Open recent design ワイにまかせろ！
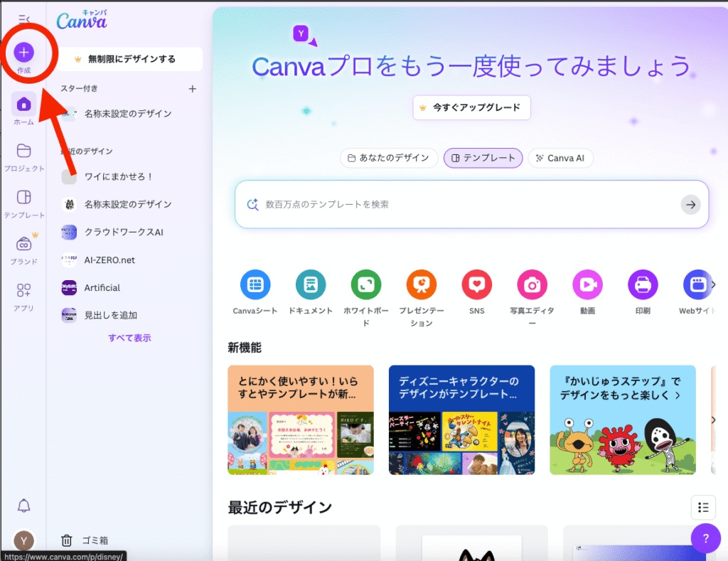This screenshot has height=561, width=728. coord(108,176)
